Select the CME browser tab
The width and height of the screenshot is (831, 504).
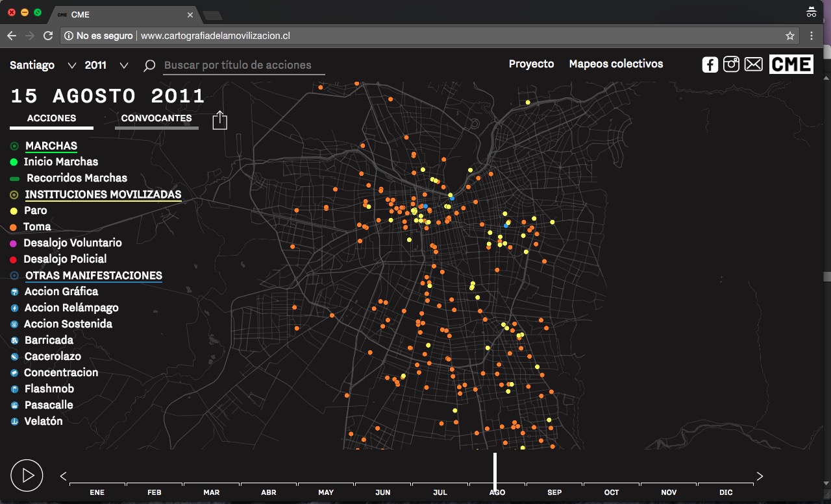pyautogui.click(x=123, y=14)
